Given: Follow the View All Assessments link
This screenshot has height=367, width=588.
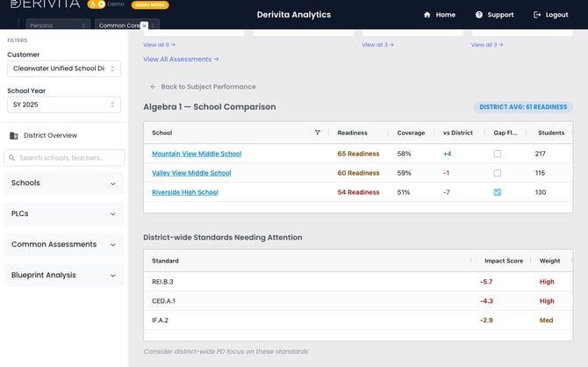Looking at the screenshot, I should 181,60.
